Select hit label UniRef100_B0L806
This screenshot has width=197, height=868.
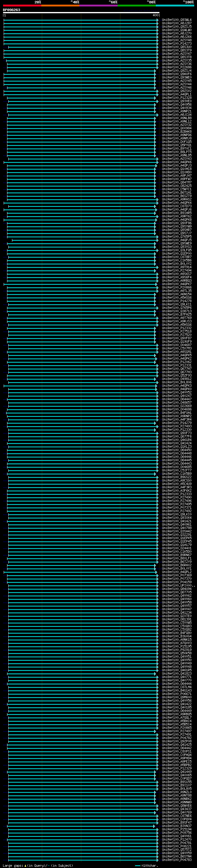coord(177,382)
